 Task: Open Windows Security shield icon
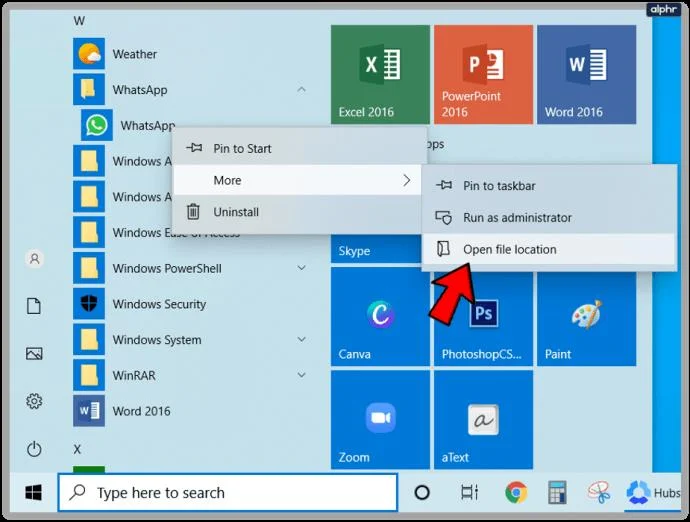[x=89, y=304]
